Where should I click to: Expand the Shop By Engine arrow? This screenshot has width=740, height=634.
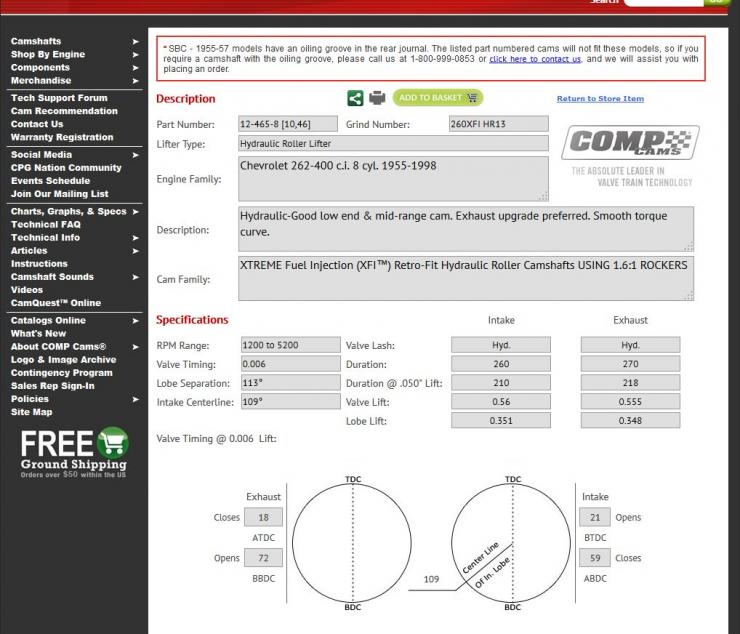click(x=135, y=55)
